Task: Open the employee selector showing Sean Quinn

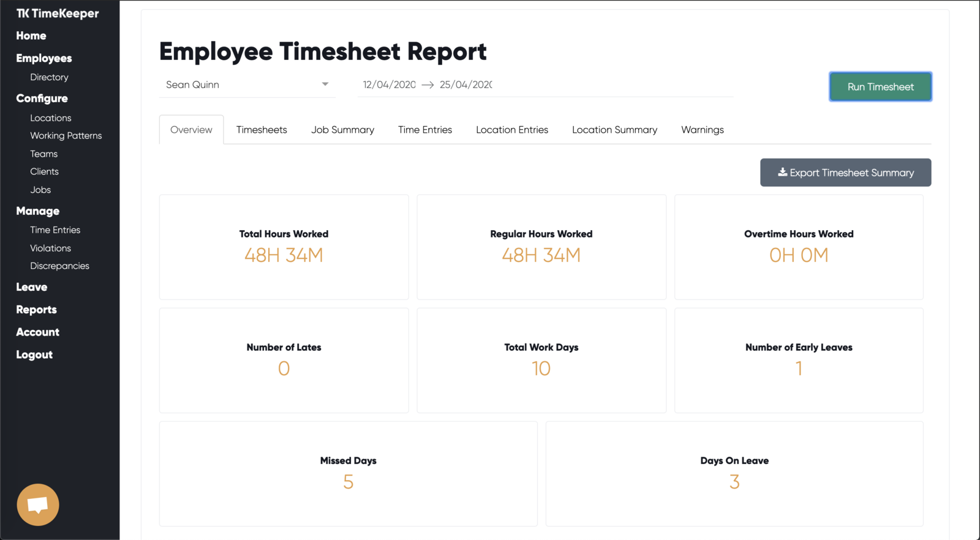Action: pos(247,84)
